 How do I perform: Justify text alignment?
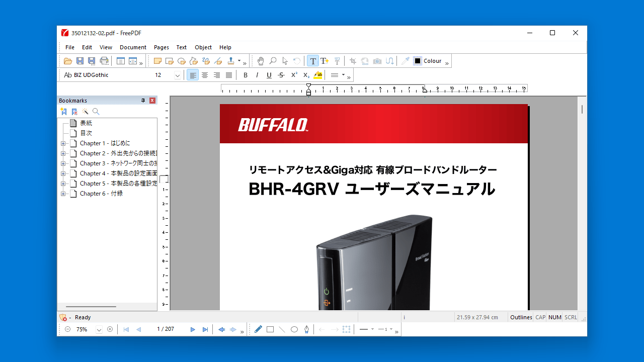click(229, 75)
